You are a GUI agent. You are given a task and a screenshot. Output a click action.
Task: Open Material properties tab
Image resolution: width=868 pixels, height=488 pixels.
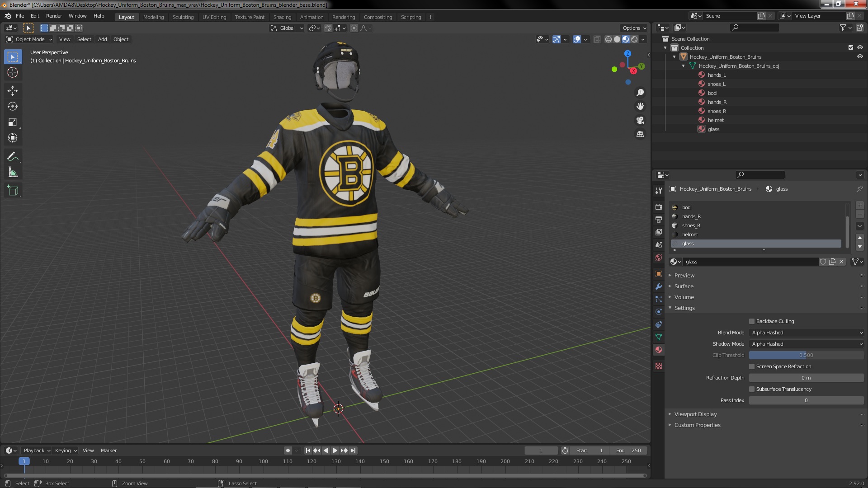pyautogui.click(x=659, y=350)
